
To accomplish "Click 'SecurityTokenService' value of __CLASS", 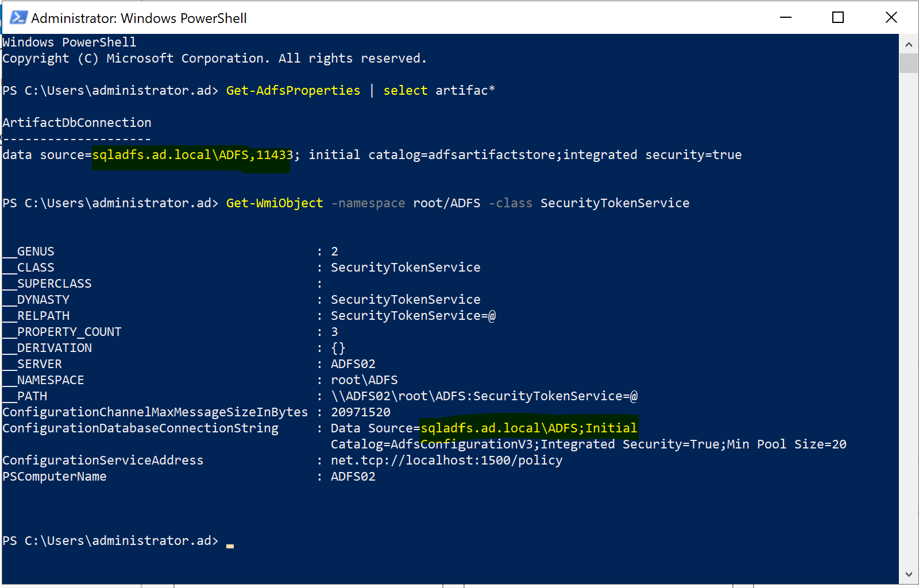I will click(x=406, y=268).
